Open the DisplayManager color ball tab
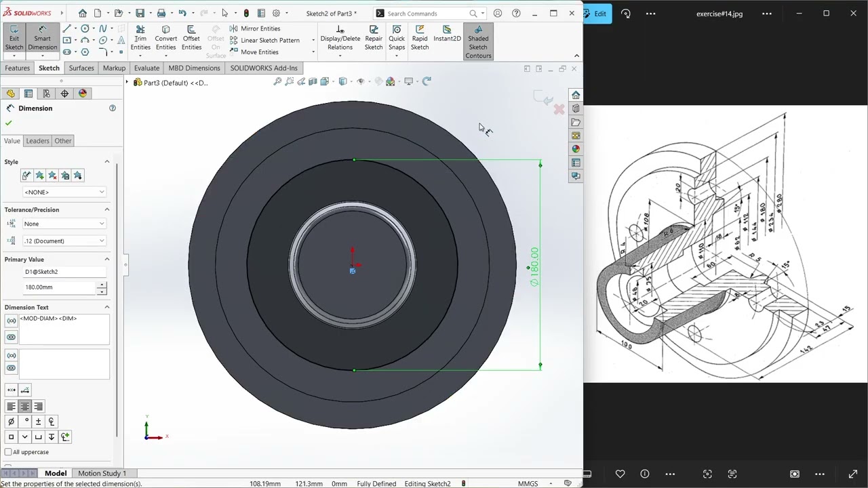The width and height of the screenshot is (868, 488). [x=83, y=94]
